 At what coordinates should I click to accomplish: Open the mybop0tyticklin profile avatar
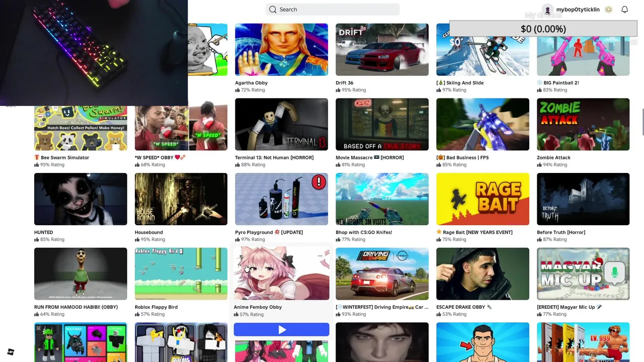pos(547,10)
